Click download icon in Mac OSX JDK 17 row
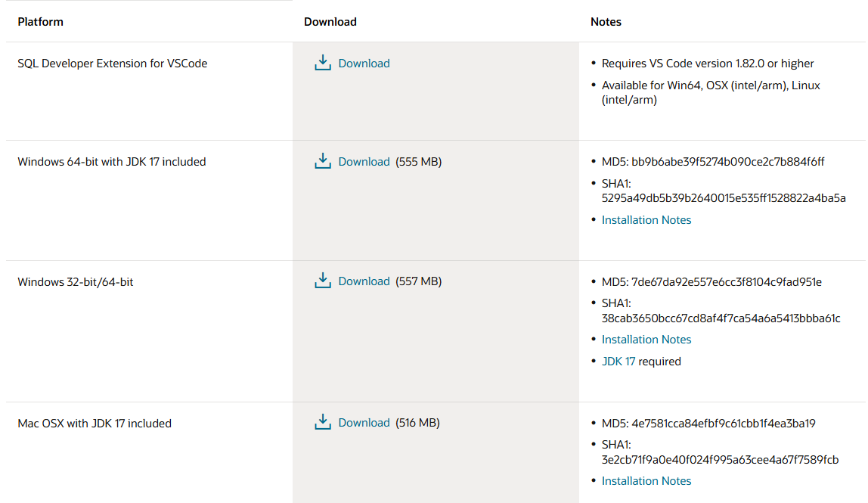 323,422
